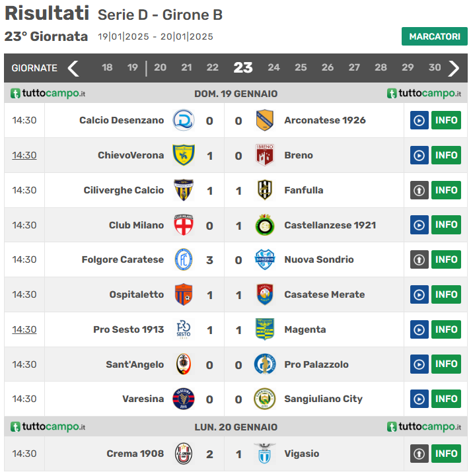
Task: Click upload icon for Ciliverghe Calcio match
Action: pyautogui.click(x=419, y=190)
